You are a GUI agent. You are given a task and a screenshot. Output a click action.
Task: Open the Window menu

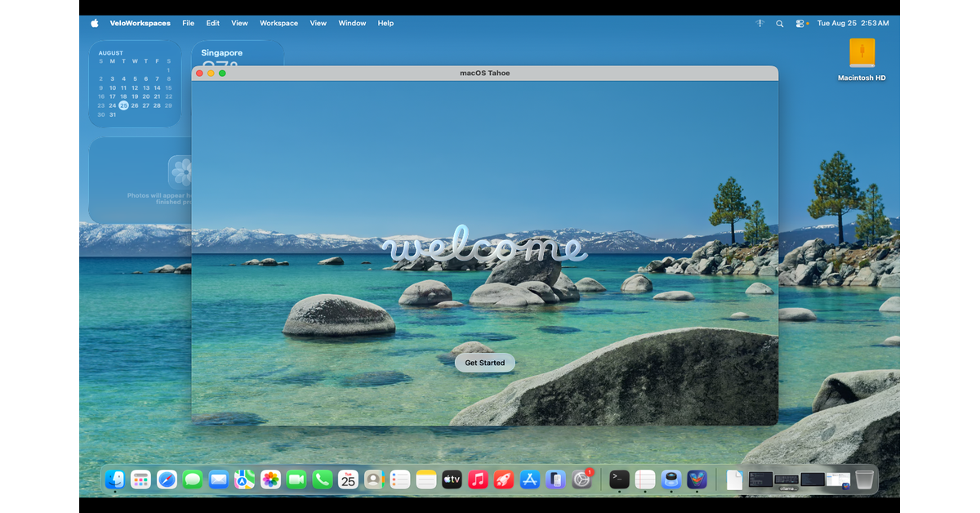(x=352, y=23)
